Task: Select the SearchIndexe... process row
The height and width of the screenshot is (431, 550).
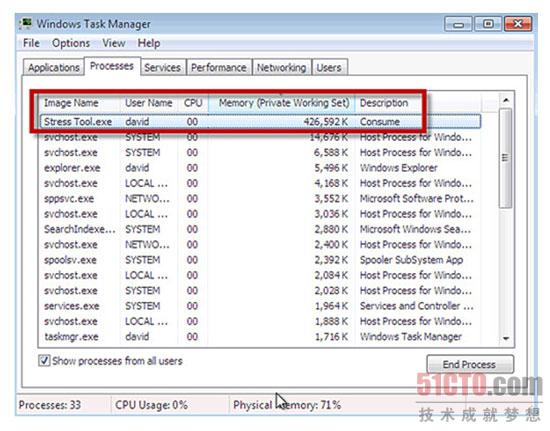Action: [260, 229]
